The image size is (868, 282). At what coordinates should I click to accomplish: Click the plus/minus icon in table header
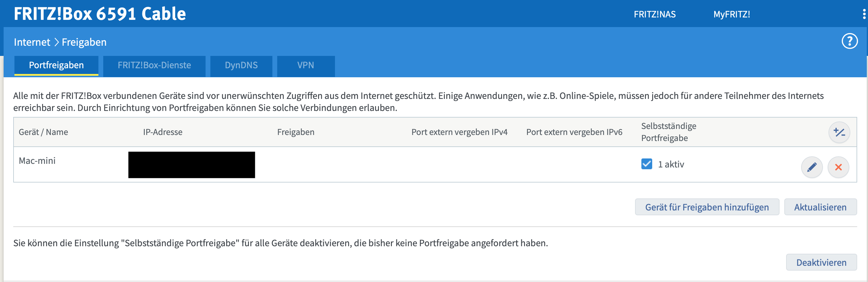click(839, 132)
